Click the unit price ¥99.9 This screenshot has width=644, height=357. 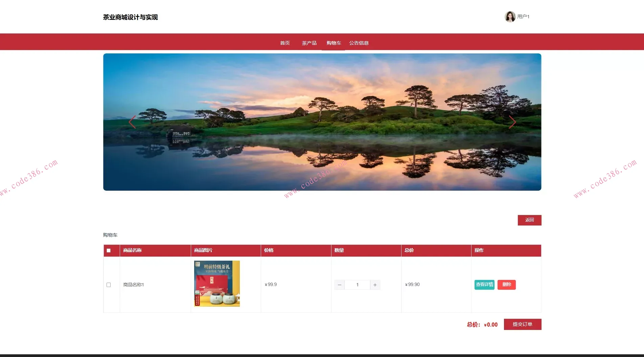[271, 285]
